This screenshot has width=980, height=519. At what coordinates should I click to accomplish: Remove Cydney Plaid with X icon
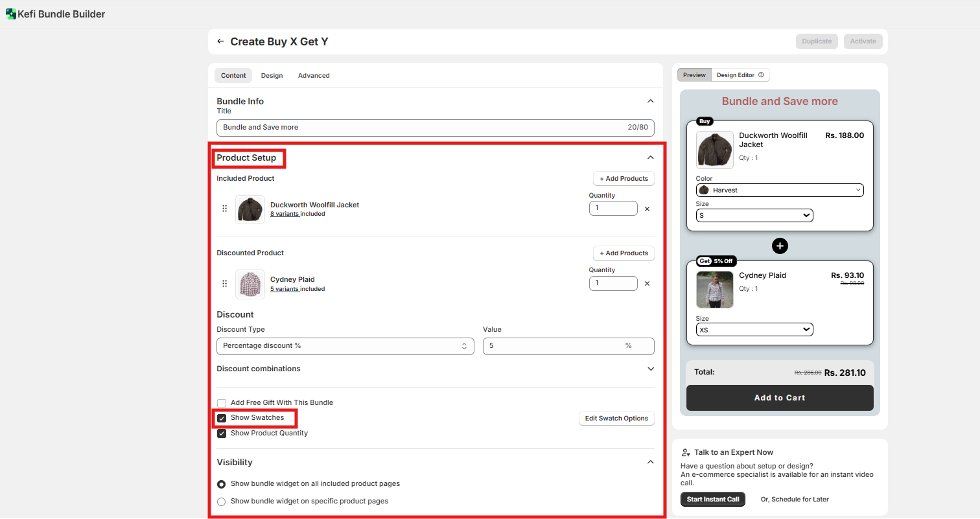[647, 284]
